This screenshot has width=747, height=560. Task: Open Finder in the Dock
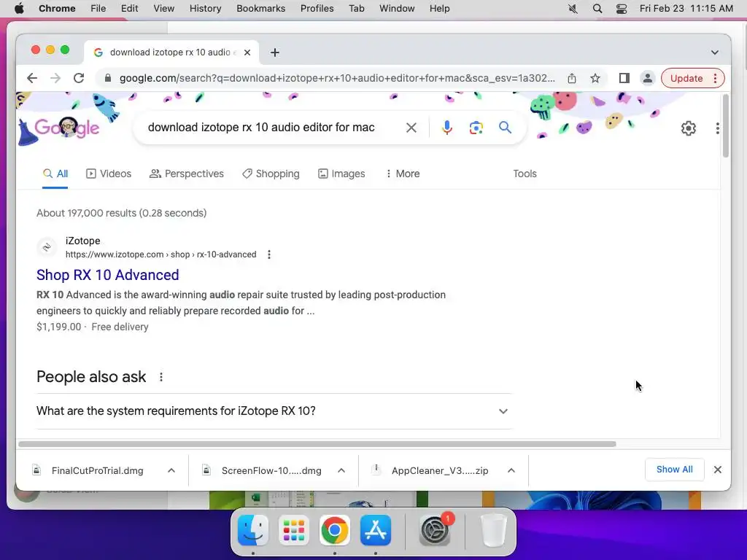click(x=253, y=529)
